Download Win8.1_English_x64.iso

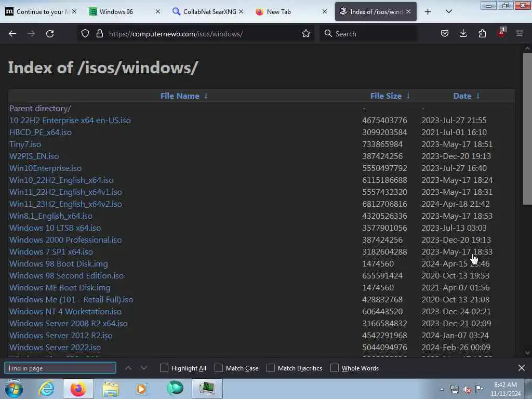point(51,216)
